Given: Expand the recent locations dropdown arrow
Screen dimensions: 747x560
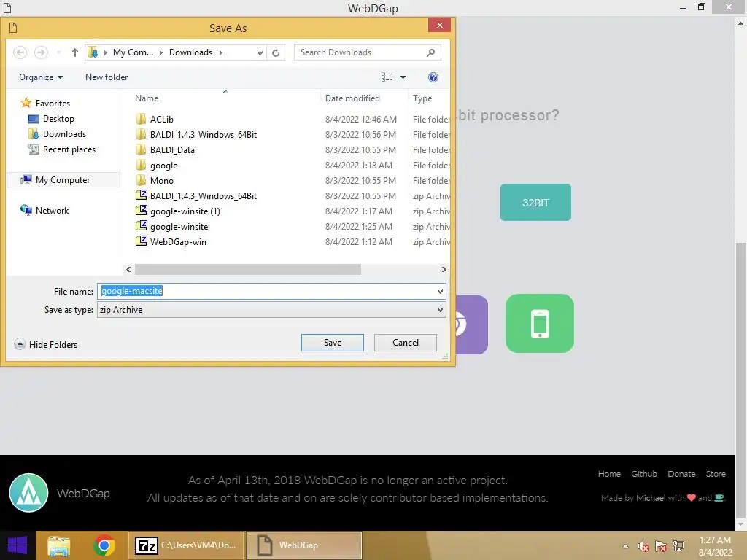Looking at the screenshot, I should click(59, 52).
